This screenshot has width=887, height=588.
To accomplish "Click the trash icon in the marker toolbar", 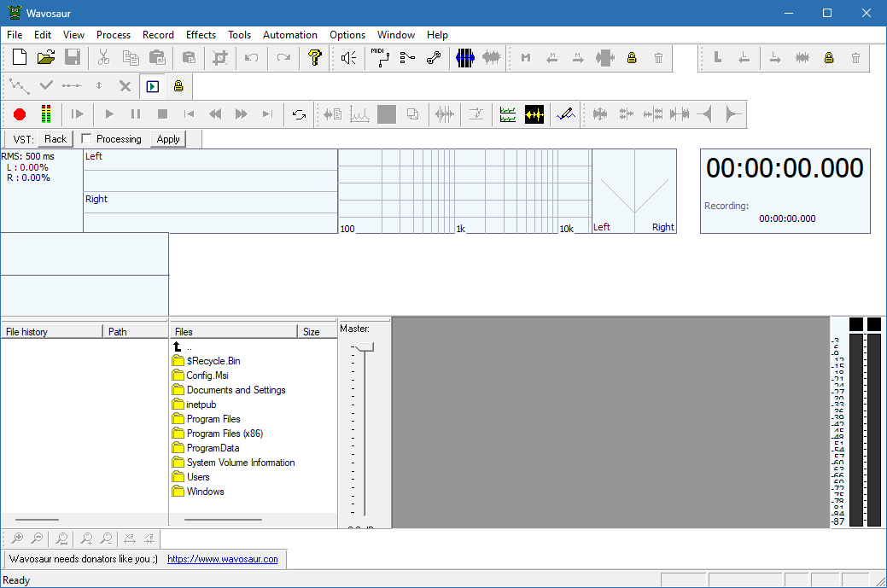I will point(658,58).
